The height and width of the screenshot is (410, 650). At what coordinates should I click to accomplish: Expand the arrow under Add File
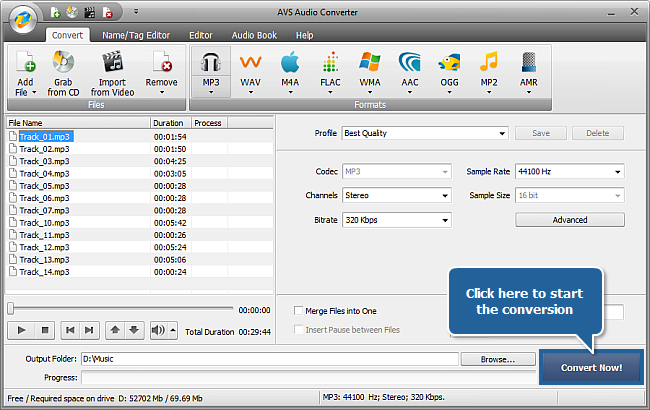coord(34,92)
